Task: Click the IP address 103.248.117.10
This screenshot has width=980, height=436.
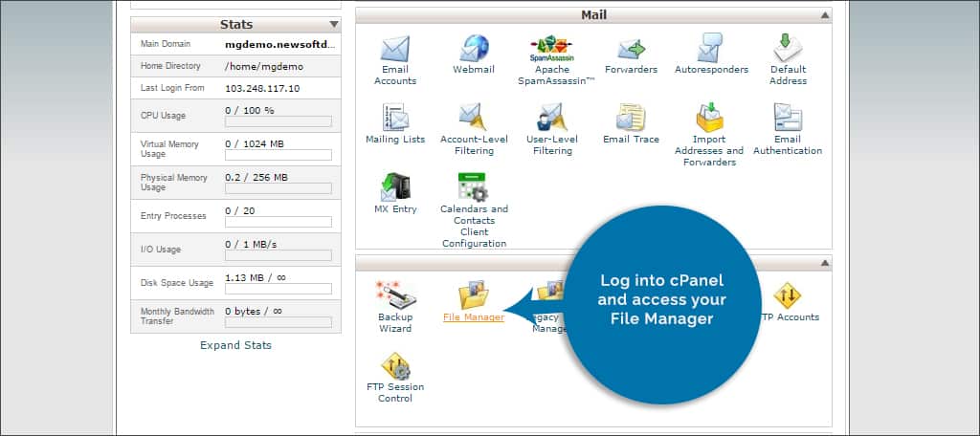Action: click(x=262, y=88)
